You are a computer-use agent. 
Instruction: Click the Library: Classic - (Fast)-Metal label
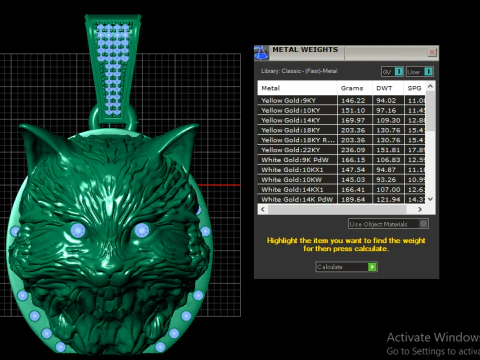point(299,71)
